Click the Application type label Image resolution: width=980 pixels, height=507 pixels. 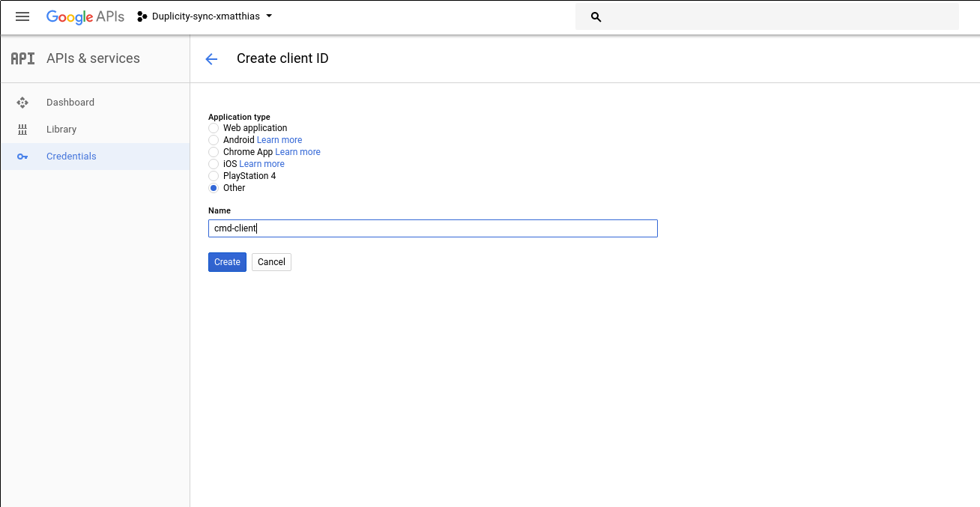click(x=239, y=117)
